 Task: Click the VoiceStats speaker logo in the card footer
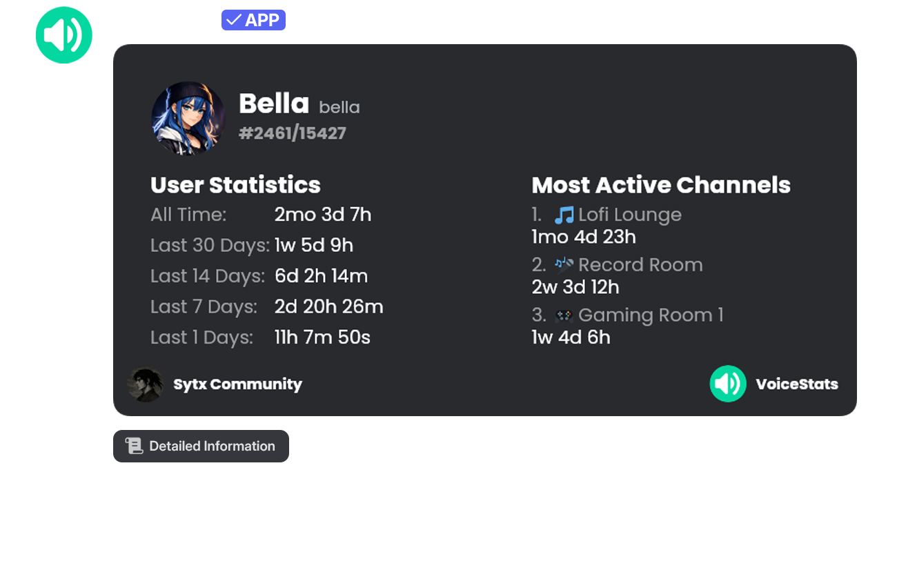[x=728, y=384]
